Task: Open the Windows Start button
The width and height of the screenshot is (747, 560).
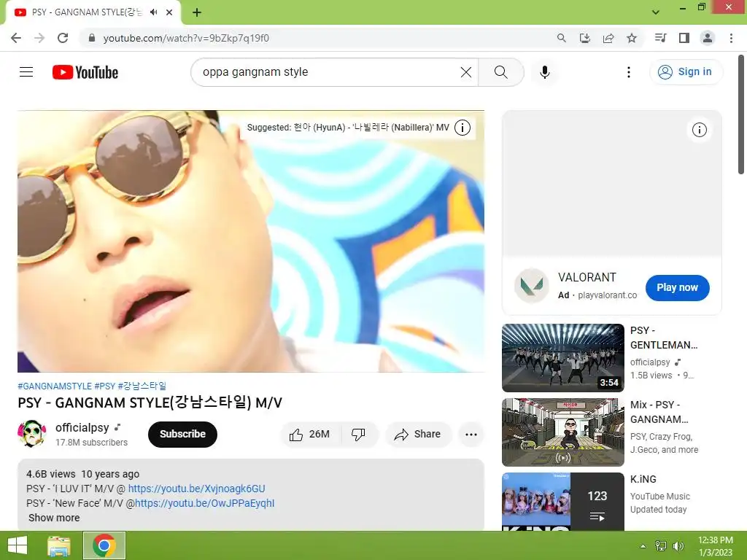Action: pyautogui.click(x=18, y=545)
